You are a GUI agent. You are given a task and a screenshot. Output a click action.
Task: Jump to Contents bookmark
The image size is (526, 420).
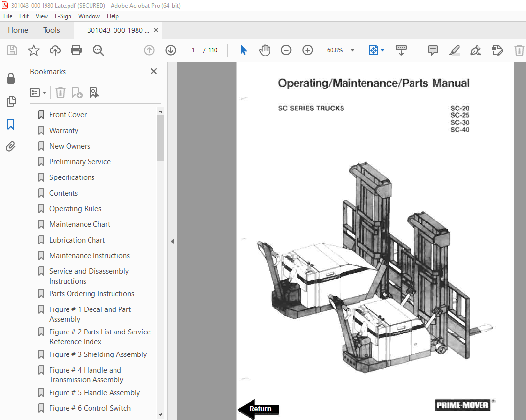(x=64, y=193)
